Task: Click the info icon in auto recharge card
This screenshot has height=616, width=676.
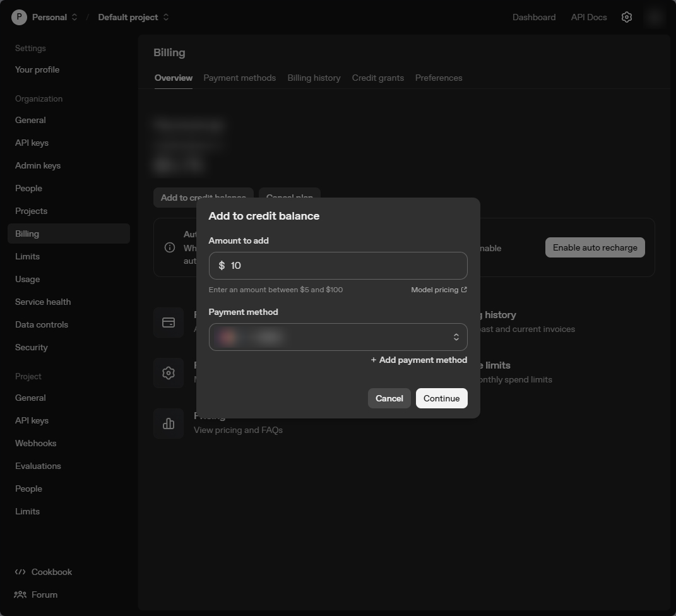Action: [x=170, y=247]
